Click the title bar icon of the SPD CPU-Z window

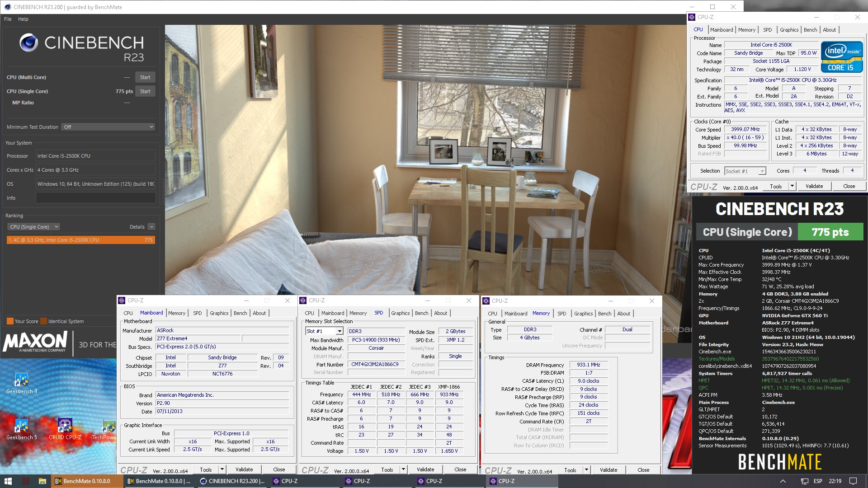coord(303,300)
